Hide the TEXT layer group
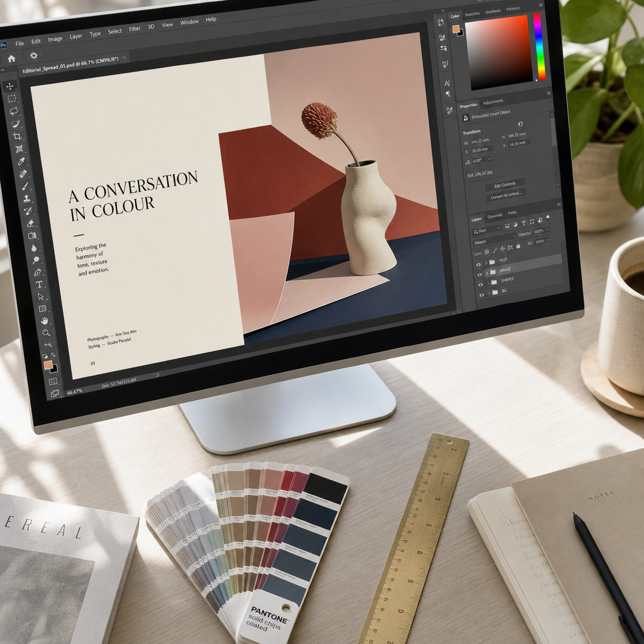Screen dimensions: 644x644 478,265
